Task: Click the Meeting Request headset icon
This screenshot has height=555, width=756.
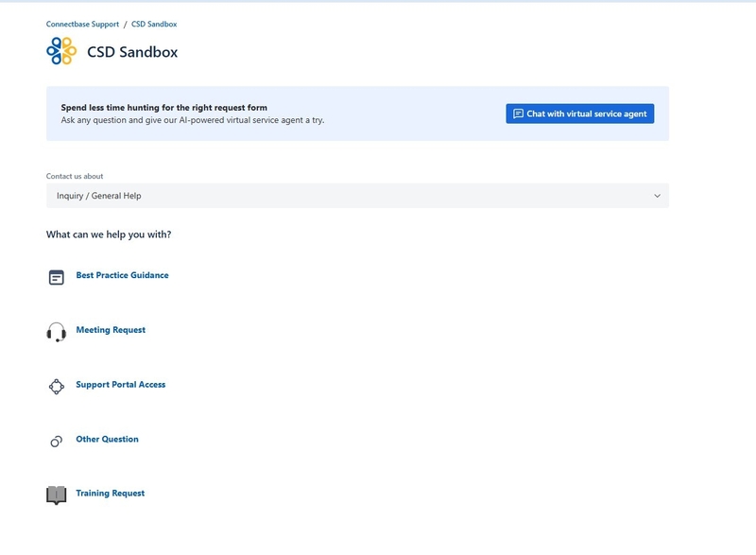Action: point(57,332)
